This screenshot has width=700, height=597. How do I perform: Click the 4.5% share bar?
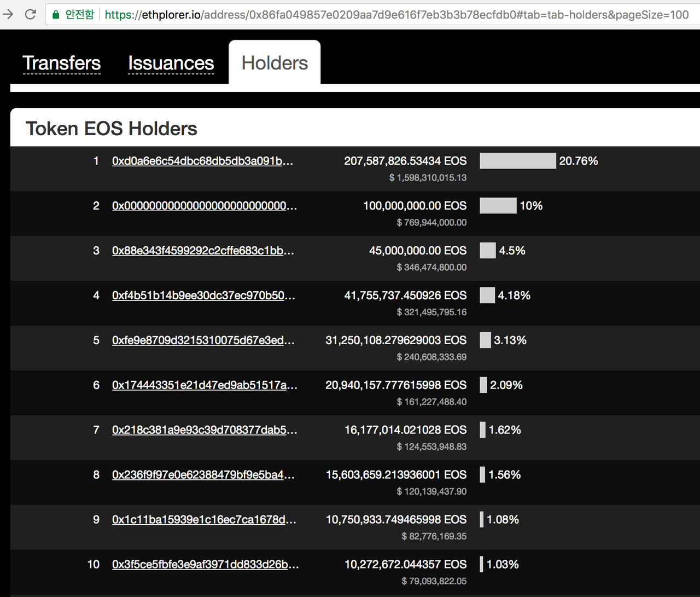click(488, 251)
